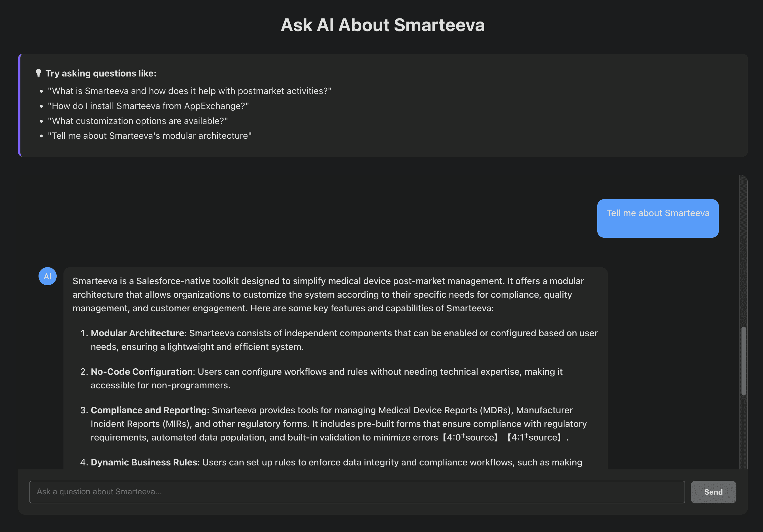Select the 'modular architecture' suggested question
The image size is (763, 532).
(x=150, y=136)
